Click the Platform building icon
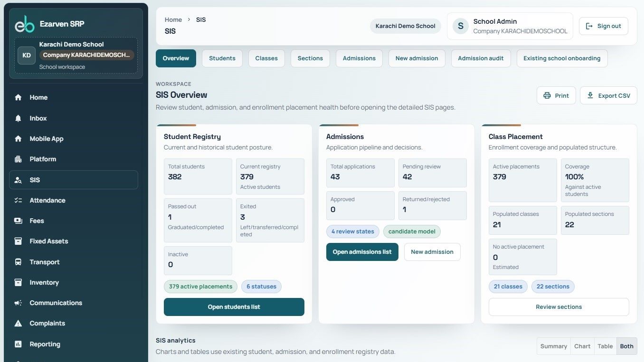The width and height of the screenshot is (644, 362). pyautogui.click(x=18, y=159)
